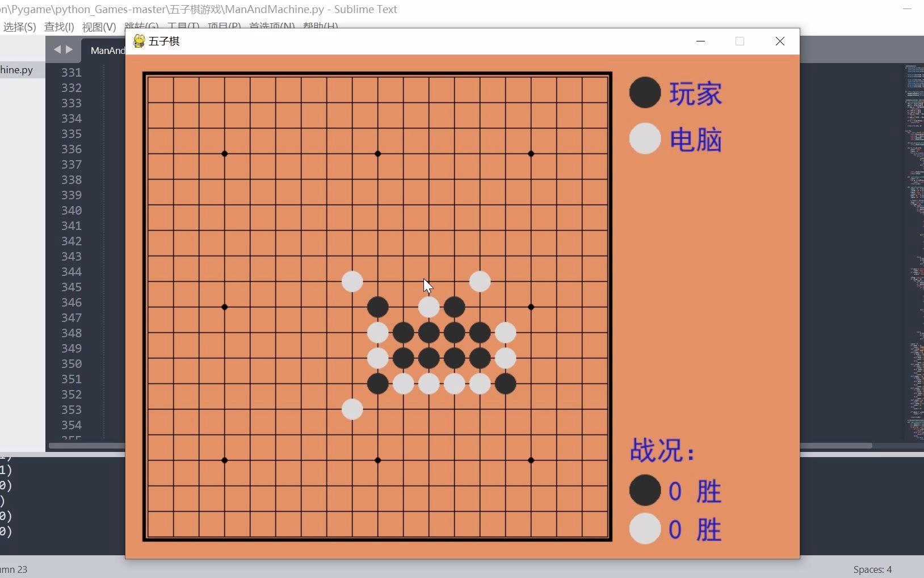The image size is (924, 578).
Task: Click the center star point on the board
Action: (x=377, y=307)
